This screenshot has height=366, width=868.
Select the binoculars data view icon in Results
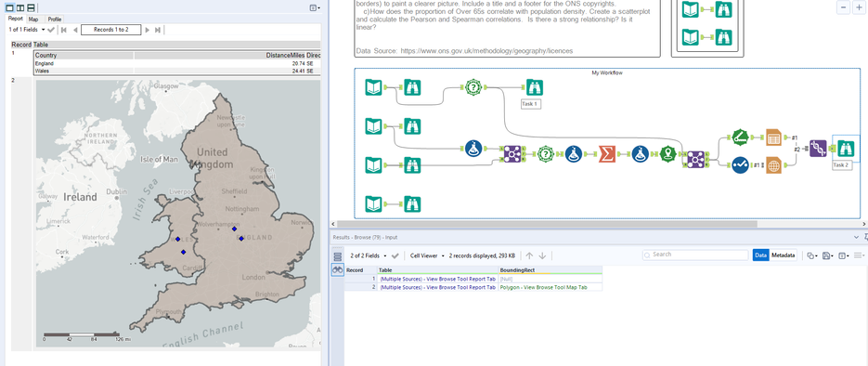click(337, 269)
